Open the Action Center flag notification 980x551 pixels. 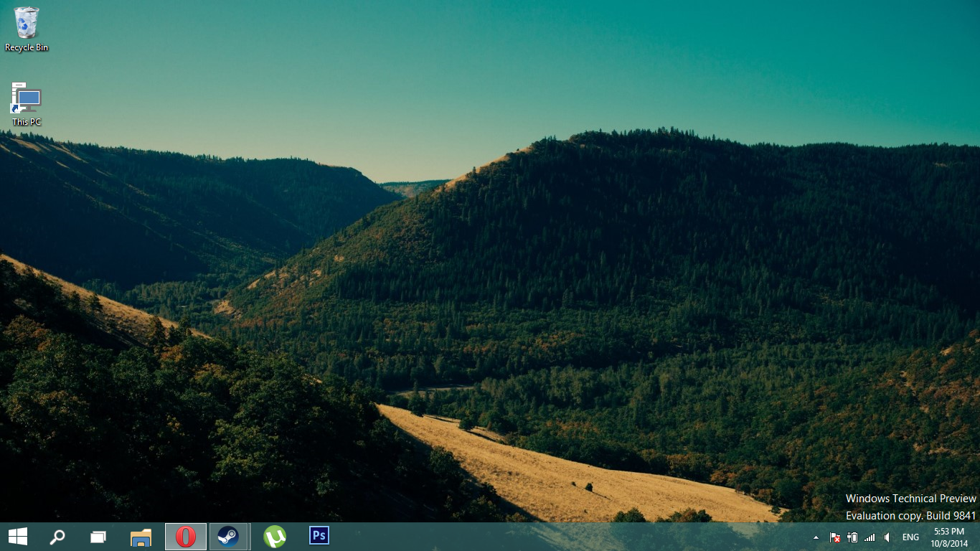(x=835, y=537)
